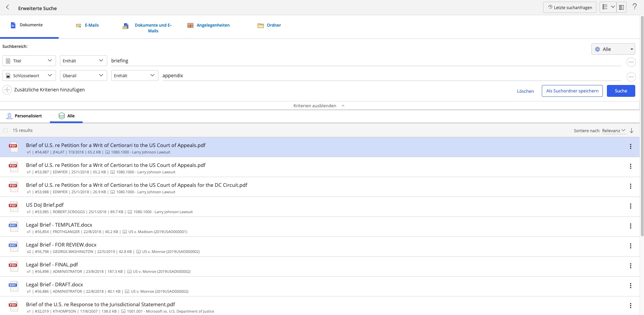
Task: Click Als Suchordner speichern
Action: [x=572, y=91]
